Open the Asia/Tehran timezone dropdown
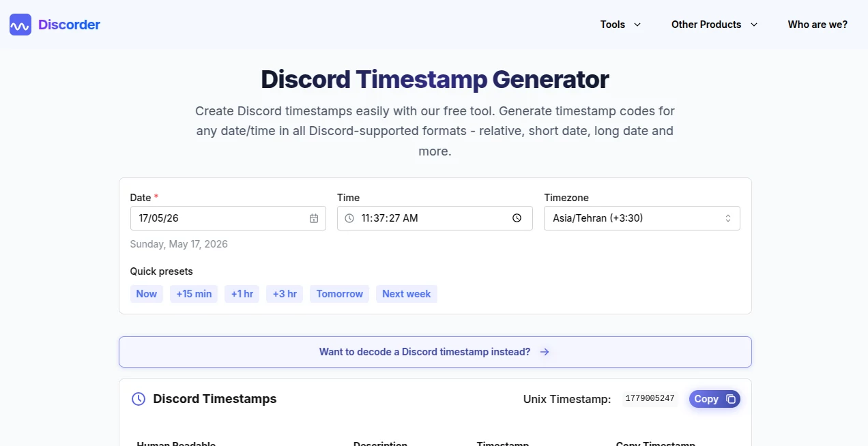This screenshot has height=446, width=868. tap(642, 218)
